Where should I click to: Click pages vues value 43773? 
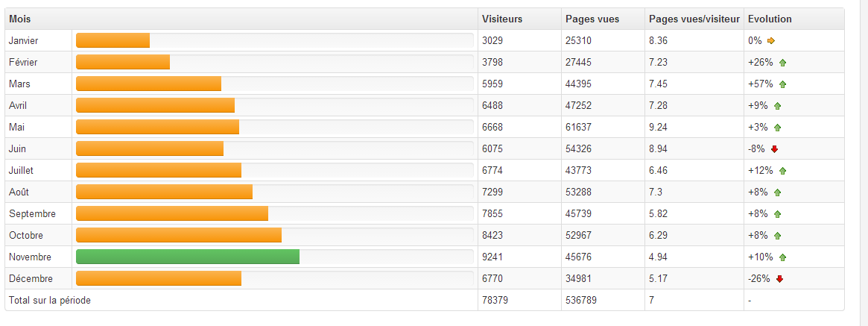tap(578, 170)
